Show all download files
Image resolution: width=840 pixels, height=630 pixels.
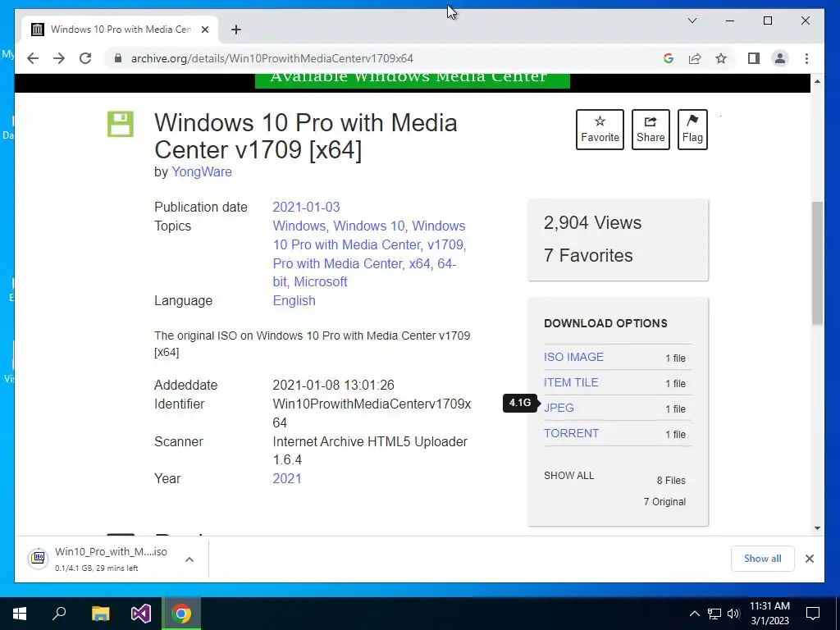pyautogui.click(x=569, y=475)
